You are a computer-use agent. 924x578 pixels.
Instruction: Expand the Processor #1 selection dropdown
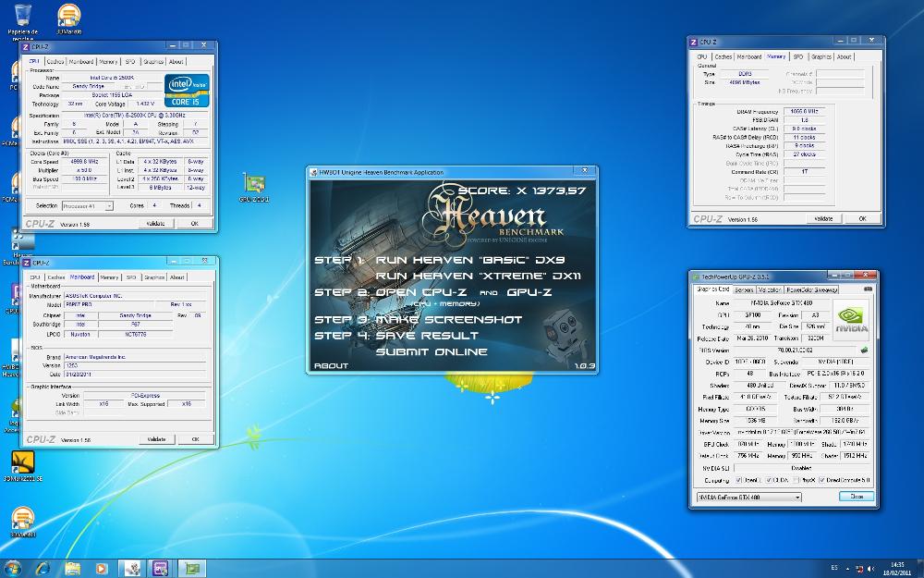click(x=109, y=206)
